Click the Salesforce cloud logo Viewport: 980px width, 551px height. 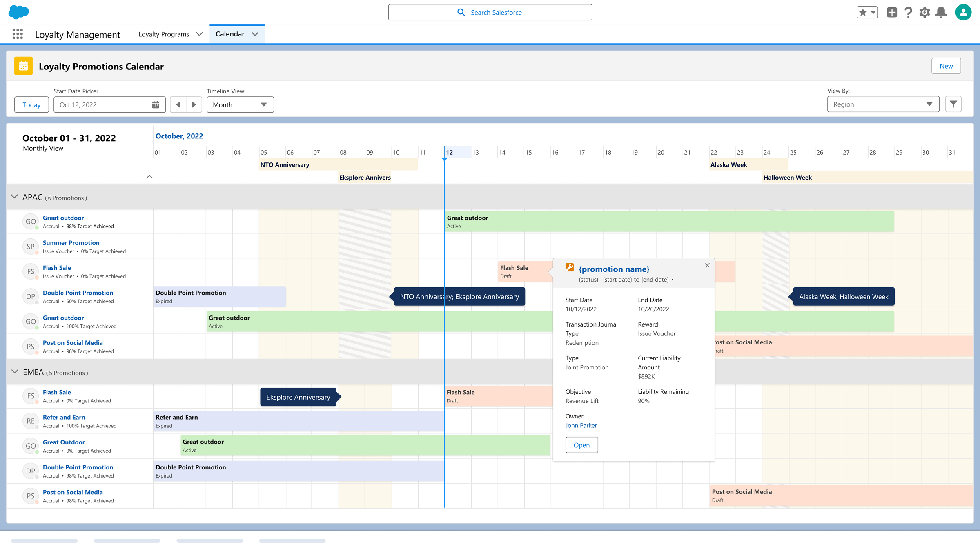coord(19,12)
